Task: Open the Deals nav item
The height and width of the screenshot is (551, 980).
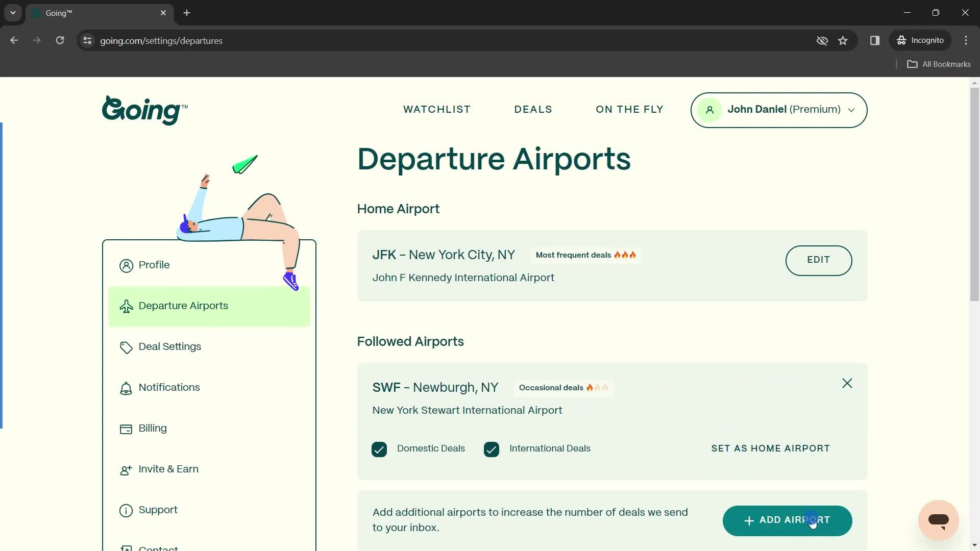Action: tap(533, 109)
